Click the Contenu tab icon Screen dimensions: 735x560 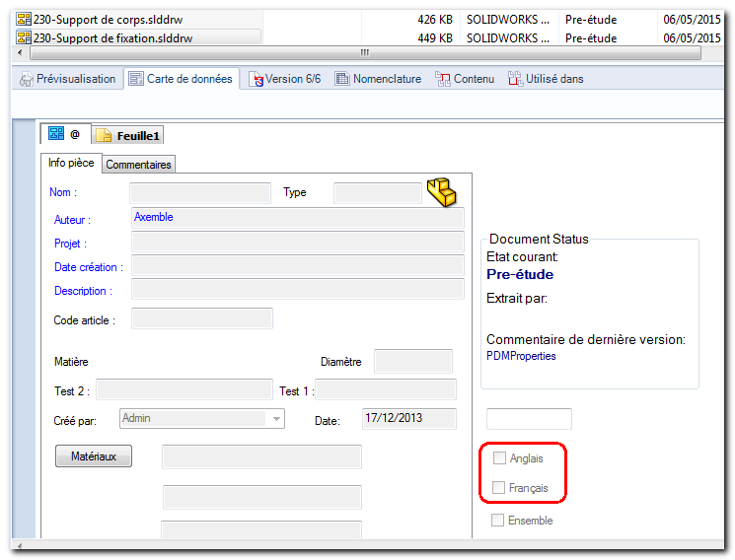click(x=443, y=79)
